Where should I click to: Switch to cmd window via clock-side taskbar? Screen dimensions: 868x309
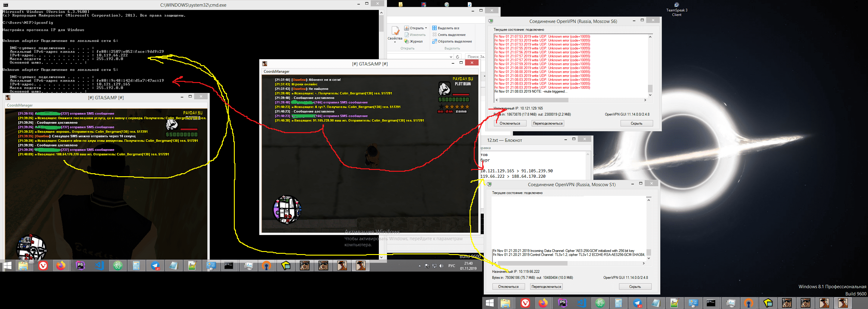[x=229, y=266]
